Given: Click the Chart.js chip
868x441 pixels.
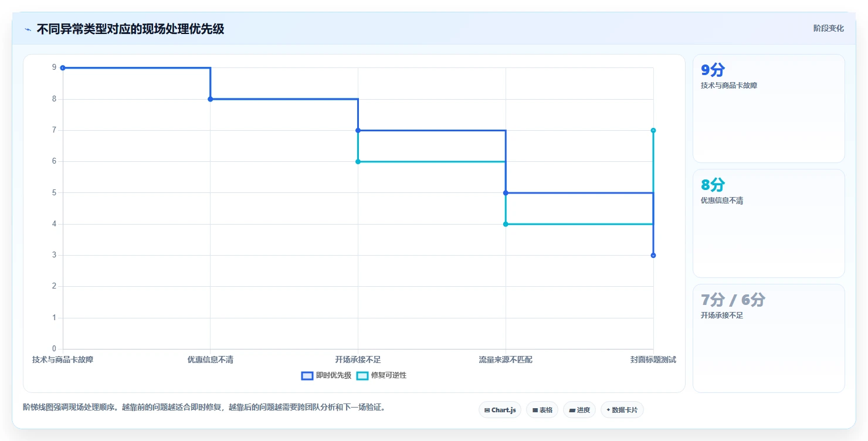Looking at the screenshot, I should pyautogui.click(x=500, y=410).
